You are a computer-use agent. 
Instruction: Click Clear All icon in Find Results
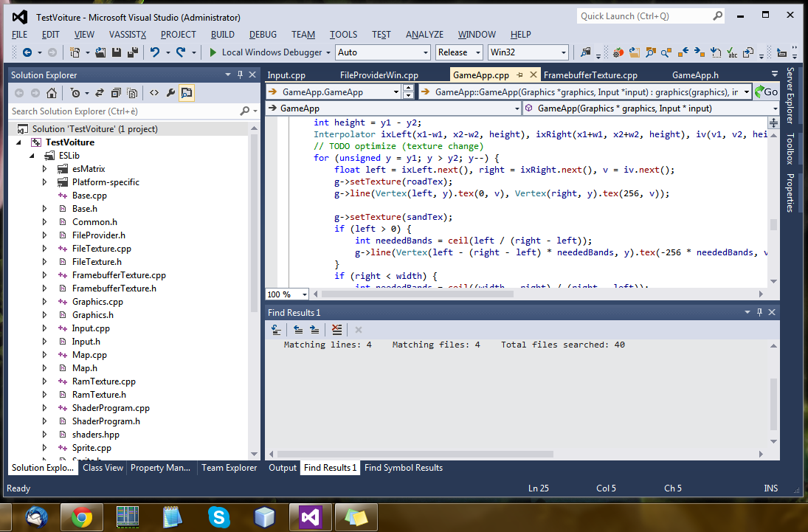tap(336, 330)
